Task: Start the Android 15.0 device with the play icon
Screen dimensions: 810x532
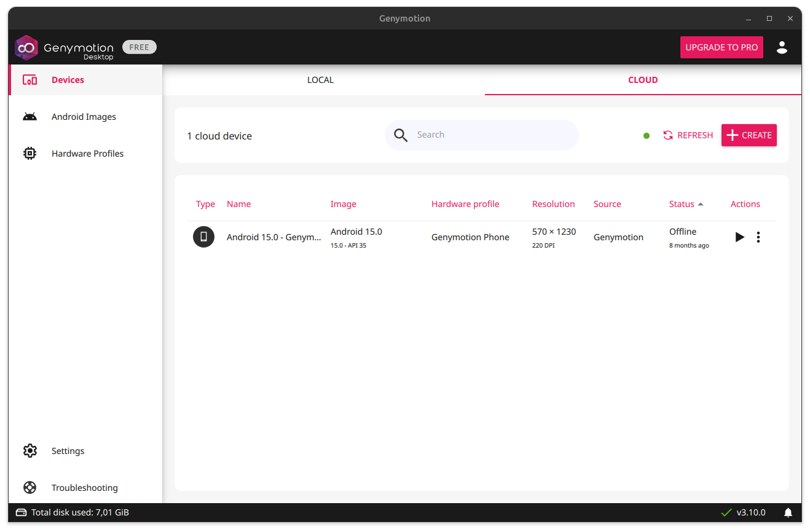Action: point(739,237)
